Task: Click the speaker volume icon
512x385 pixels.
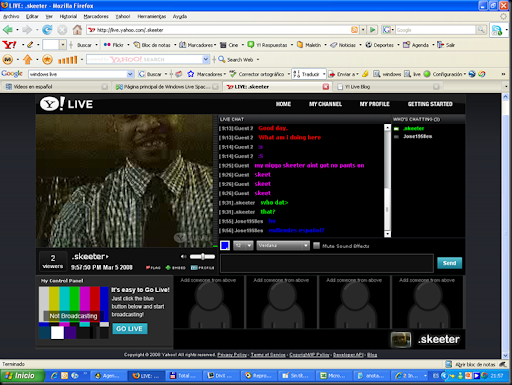Action: point(183,256)
